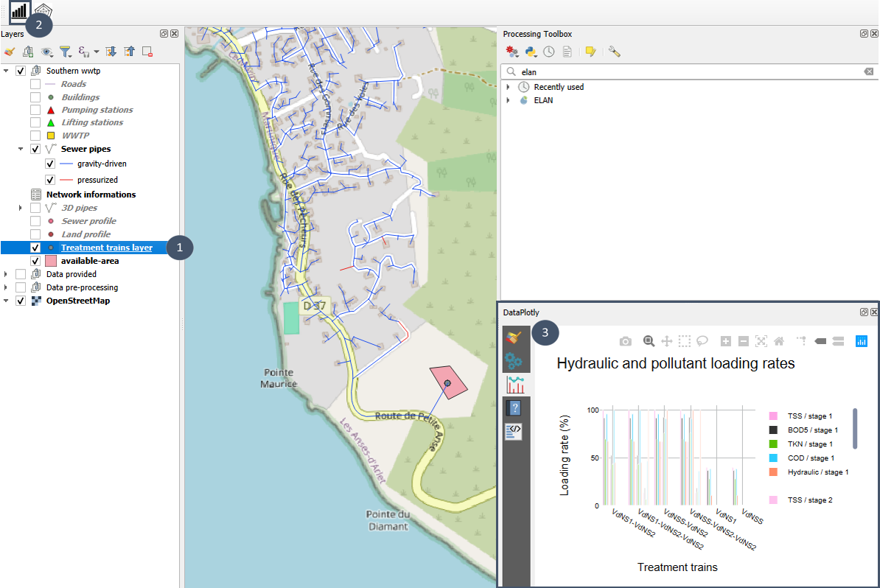Image resolution: width=880 pixels, height=588 pixels.
Task: Click the toolbox search field containing elan
Action: pyautogui.click(x=685, y=72)
